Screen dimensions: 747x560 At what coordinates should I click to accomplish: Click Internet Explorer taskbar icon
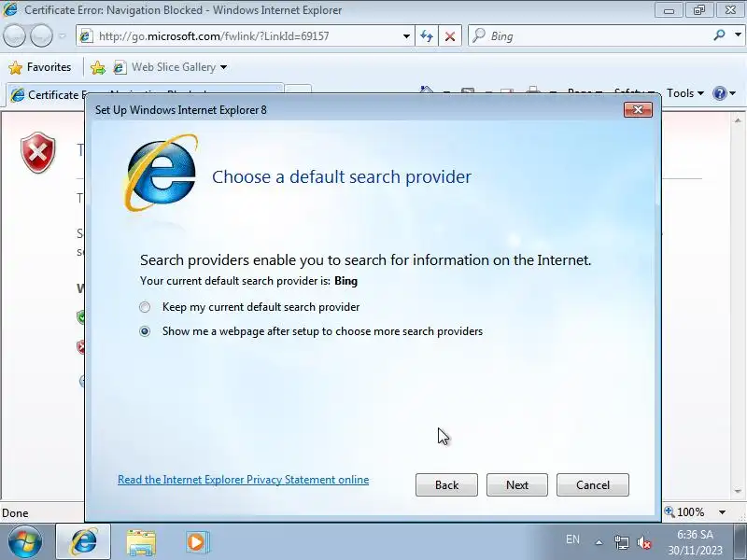(83, 541)
